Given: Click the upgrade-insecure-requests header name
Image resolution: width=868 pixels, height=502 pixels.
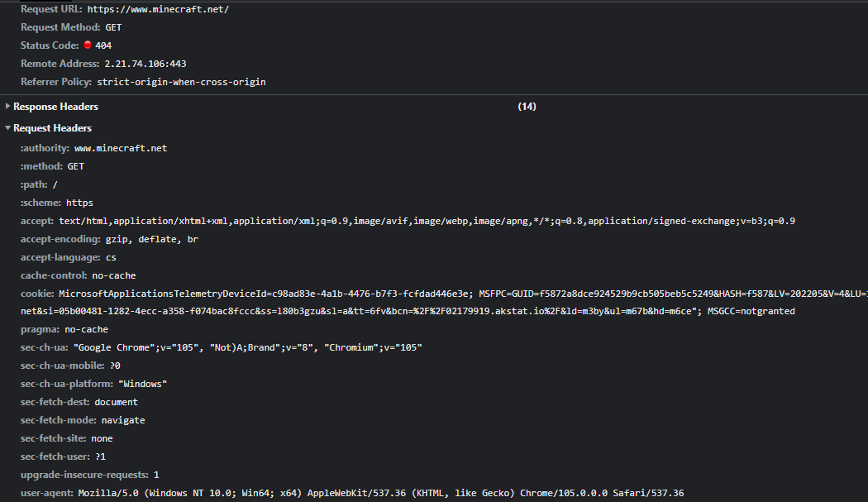Looking at the screenshot, I should 84,475.
